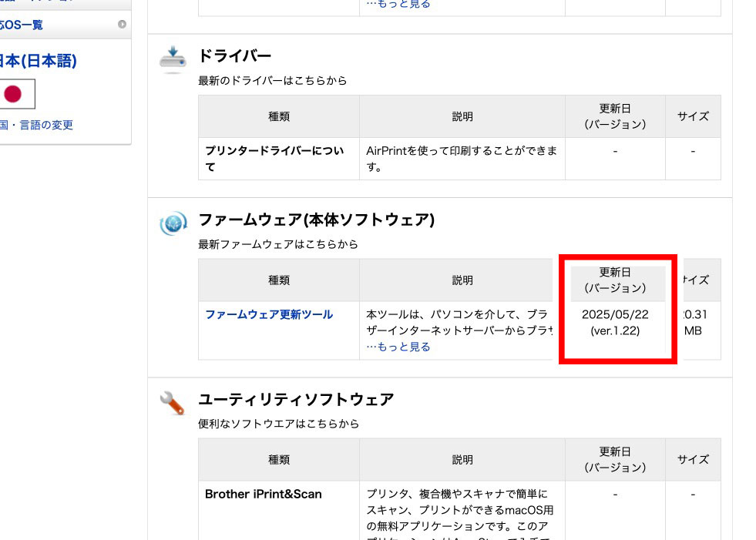
Task: Click the 2025/05/22 firmware update date
Action: click(x=614, y=315)
